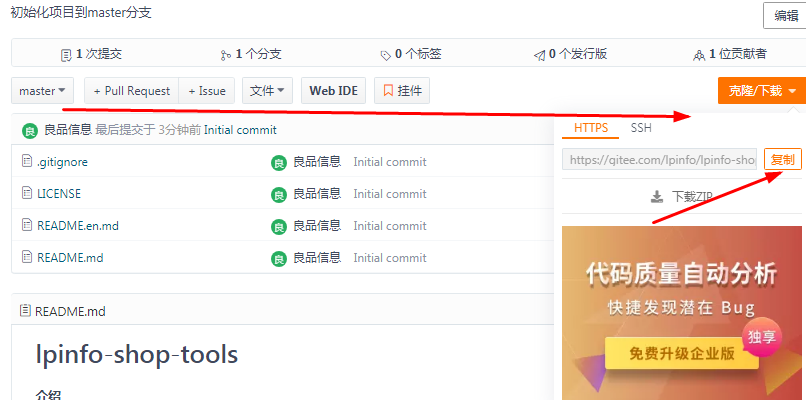Click the bookmark icon in 挂件 button
806x400 pixels.
[x=389, y=91]
